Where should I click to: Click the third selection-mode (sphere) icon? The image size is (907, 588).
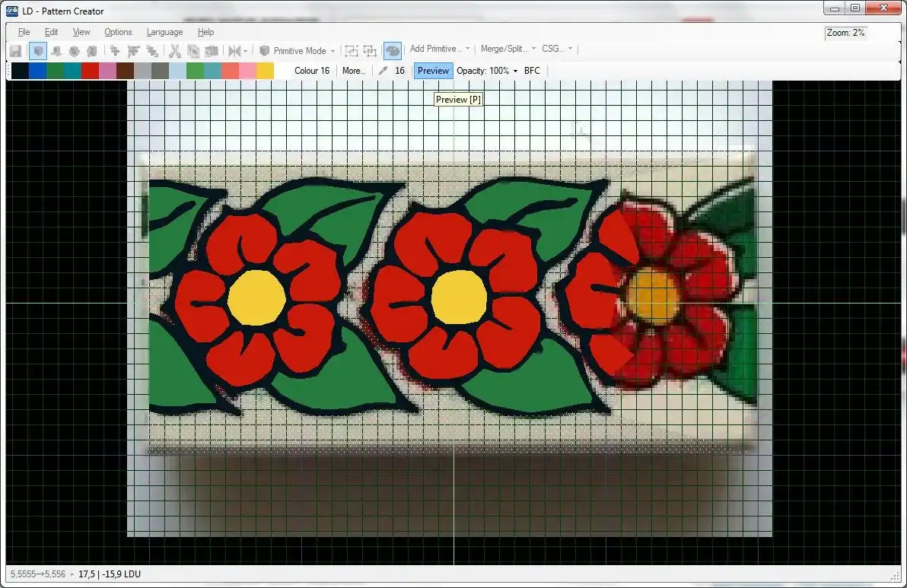[74, 51]
